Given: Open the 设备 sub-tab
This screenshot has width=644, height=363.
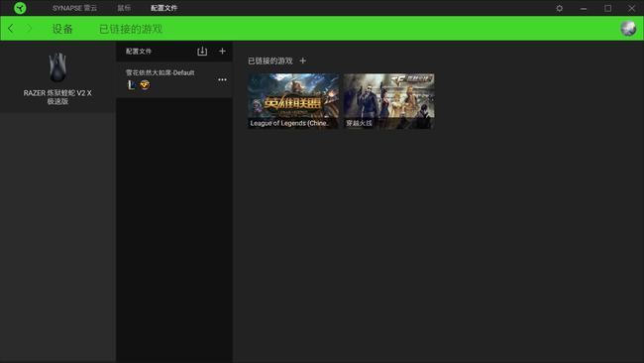Looking at the screenshot, I should [x=62, y=29].
